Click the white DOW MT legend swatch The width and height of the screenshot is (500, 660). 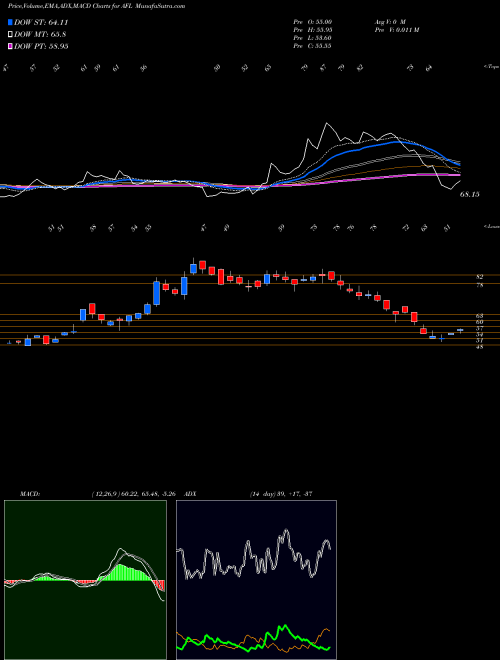pyautogui.click(x=10, y=35)
